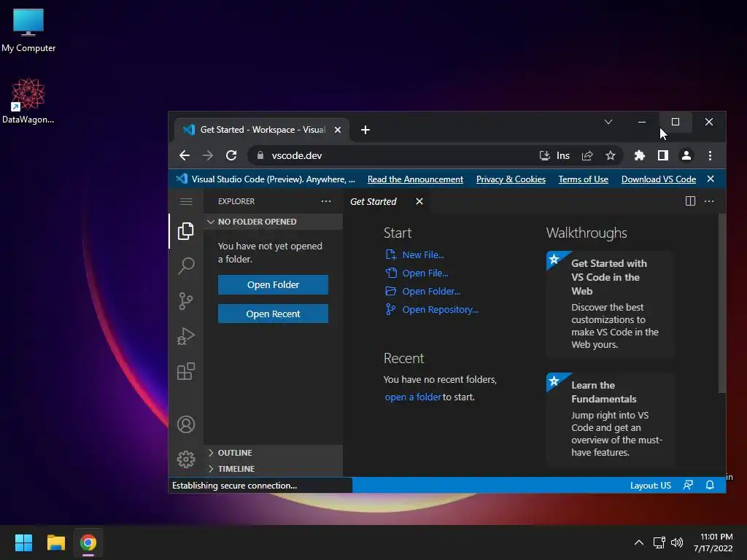Open the Run and Debug view

(186, 335)
